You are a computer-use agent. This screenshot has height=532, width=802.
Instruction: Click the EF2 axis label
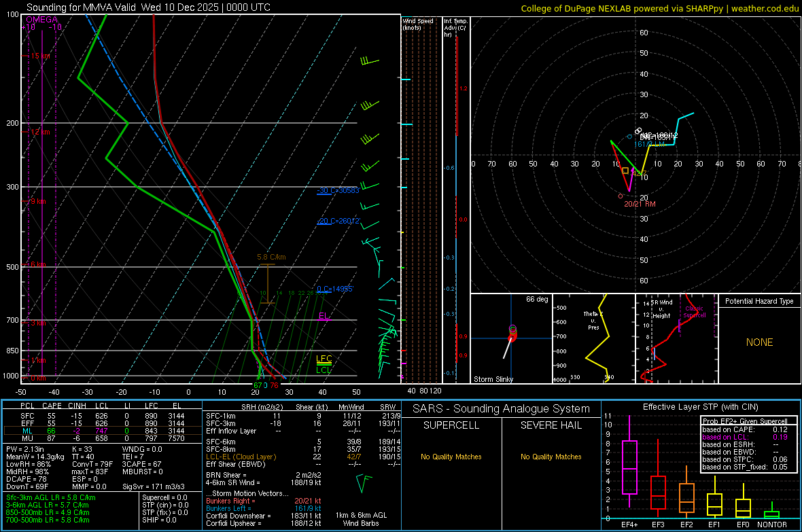pyautogui.click(x=686, y=525)
